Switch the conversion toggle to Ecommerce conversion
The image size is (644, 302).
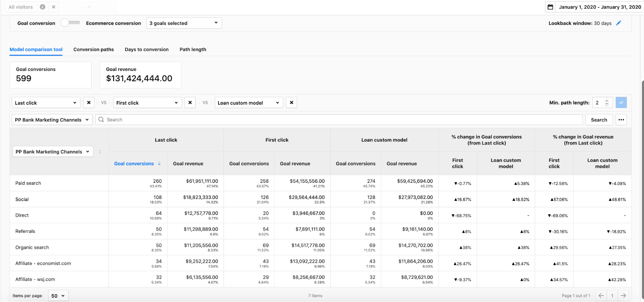point(70,23)
